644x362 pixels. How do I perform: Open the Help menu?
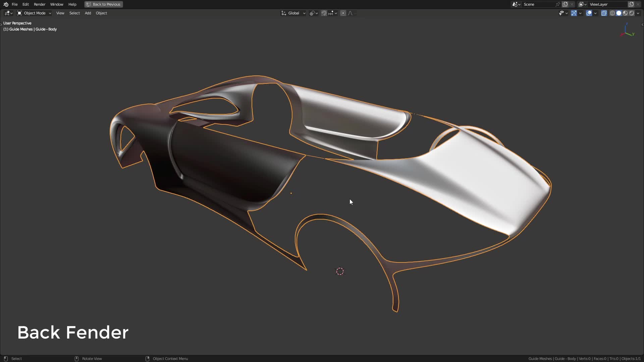[x=72, y=4]
